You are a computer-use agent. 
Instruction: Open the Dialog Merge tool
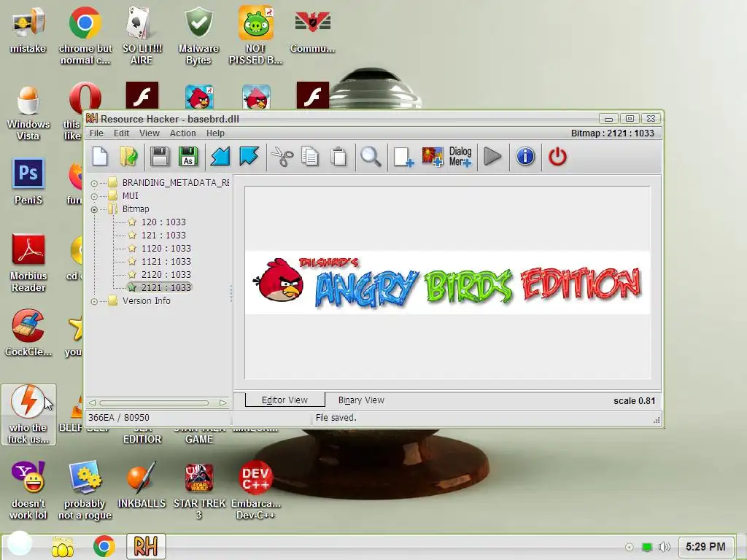460,157
